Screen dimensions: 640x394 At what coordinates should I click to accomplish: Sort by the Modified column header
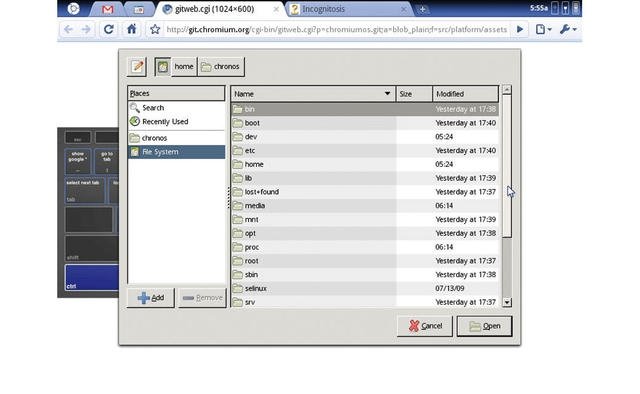pos(465,94)
